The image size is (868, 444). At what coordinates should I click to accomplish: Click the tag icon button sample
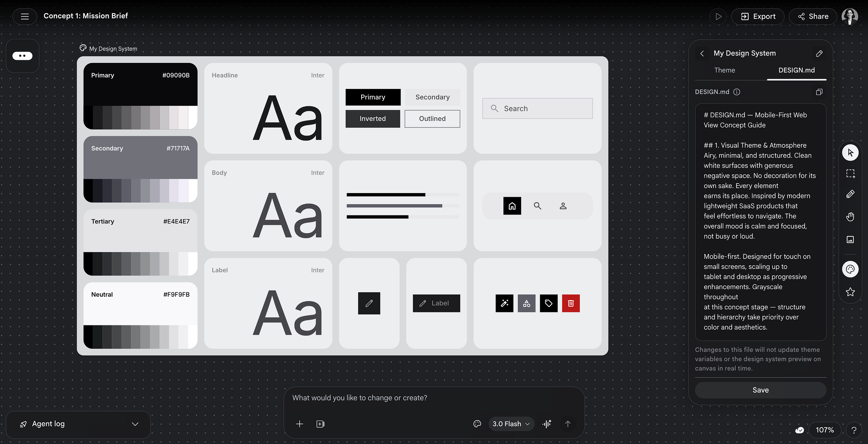549,303
